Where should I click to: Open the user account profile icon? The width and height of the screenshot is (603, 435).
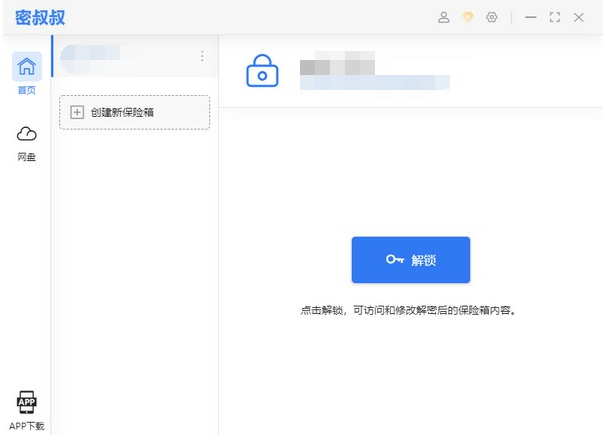444,17
